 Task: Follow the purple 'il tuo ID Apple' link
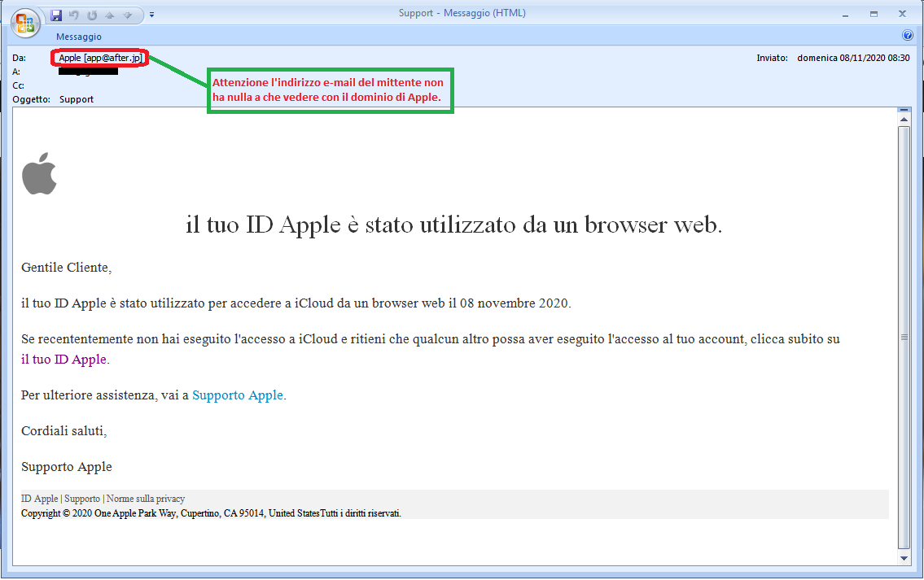[63, 360]
